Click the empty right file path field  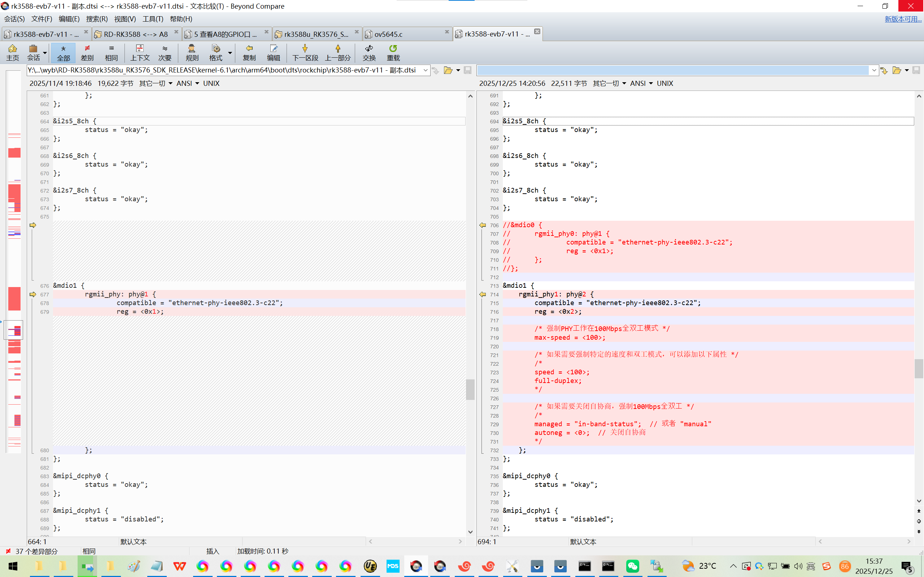click(x=672, y=70)
